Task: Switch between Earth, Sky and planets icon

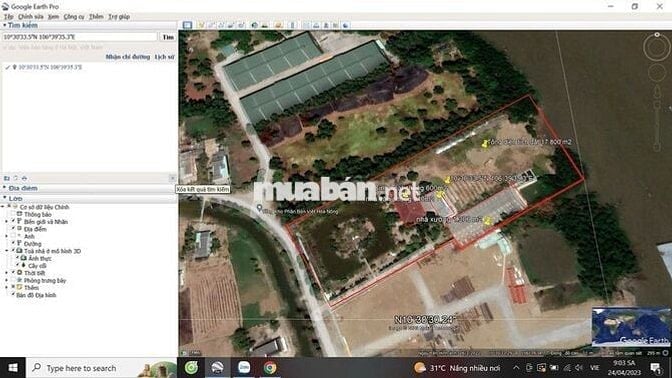Action: pos(279,25)
